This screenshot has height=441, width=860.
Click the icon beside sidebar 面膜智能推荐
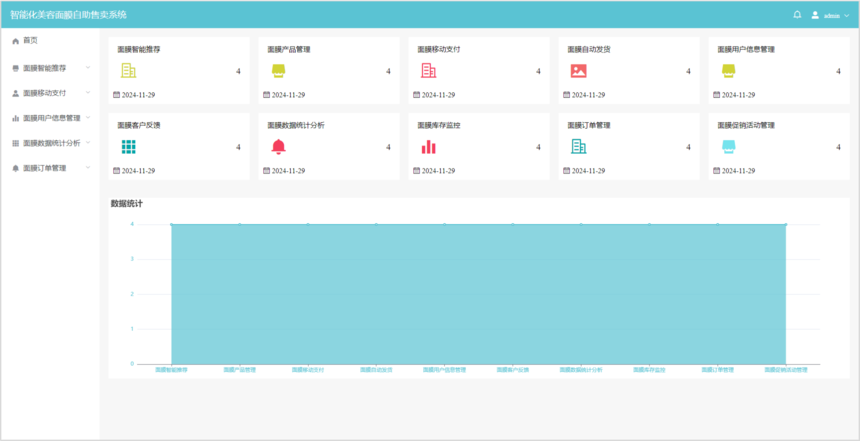coord(15,69)
